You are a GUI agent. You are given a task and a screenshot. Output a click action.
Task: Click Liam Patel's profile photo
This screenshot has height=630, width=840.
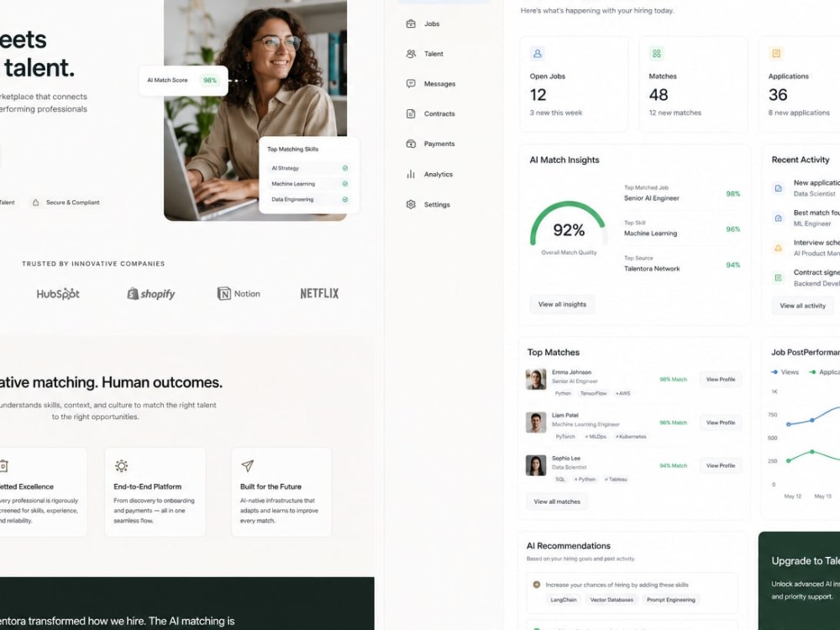(x=536, y=423)
